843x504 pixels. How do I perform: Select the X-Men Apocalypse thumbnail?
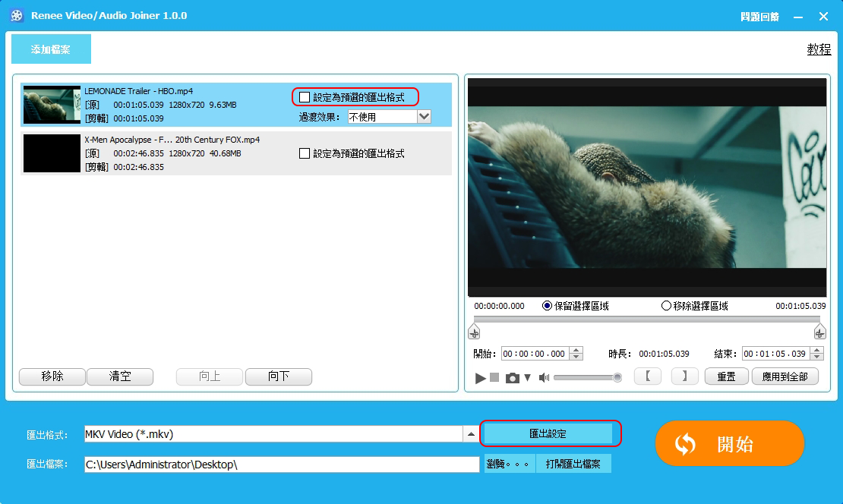(52, 153)
